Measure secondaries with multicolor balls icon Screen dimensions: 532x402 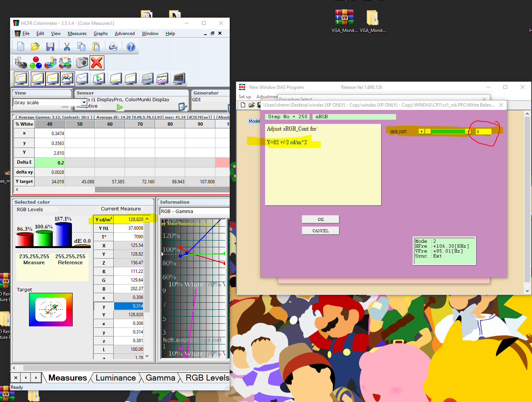[x=50, y=62]
